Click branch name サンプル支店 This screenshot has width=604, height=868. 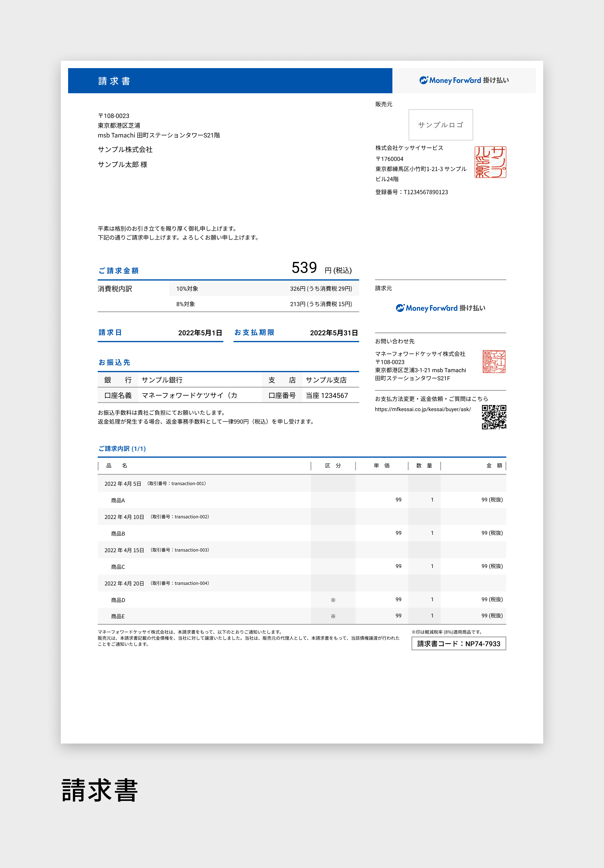pos(326,380)
